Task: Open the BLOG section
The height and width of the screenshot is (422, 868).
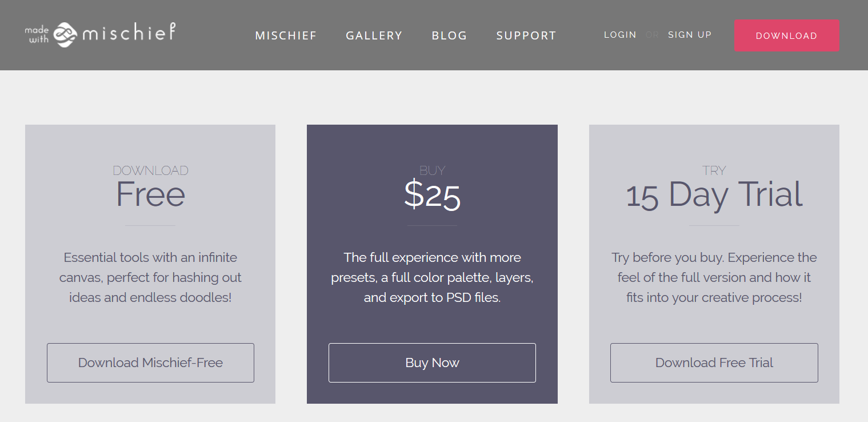Action: point(449,35)
